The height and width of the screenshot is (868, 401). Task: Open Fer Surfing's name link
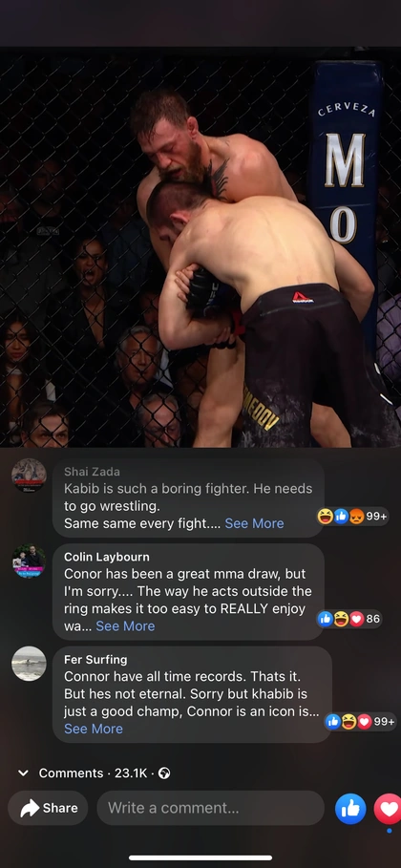95,660
